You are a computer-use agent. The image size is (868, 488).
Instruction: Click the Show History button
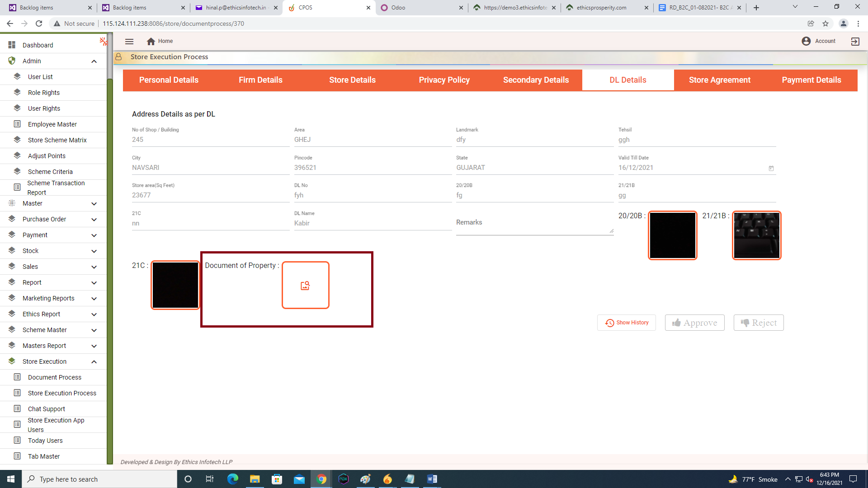coord(627,323)
